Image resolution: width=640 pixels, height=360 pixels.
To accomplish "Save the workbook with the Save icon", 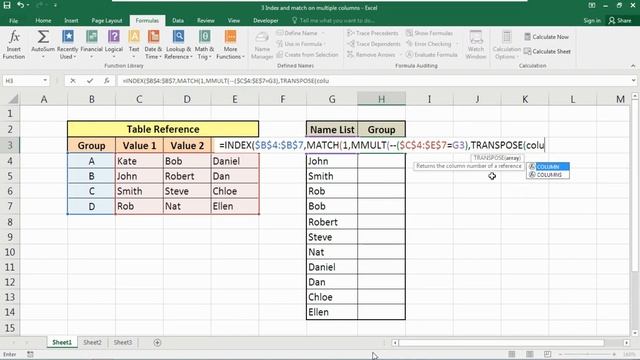I will tap(7, 5).
